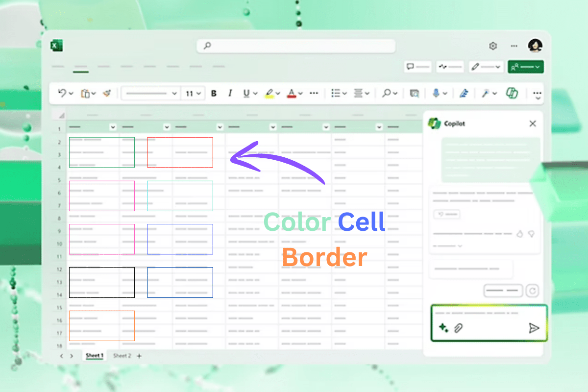The height and width of the screenshot is (392, 588).
Task: Open the text alignment dropdown
Action: coord(361,93)
